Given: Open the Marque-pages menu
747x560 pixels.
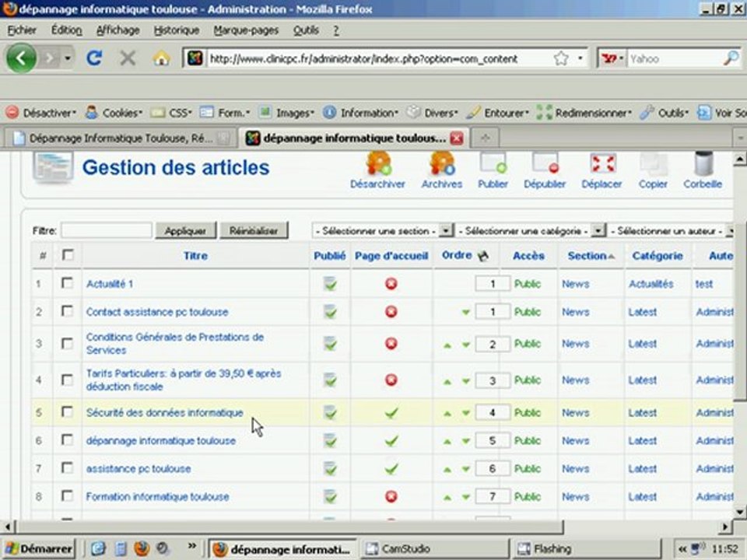Looking at the screenshot, I should 246,30.
